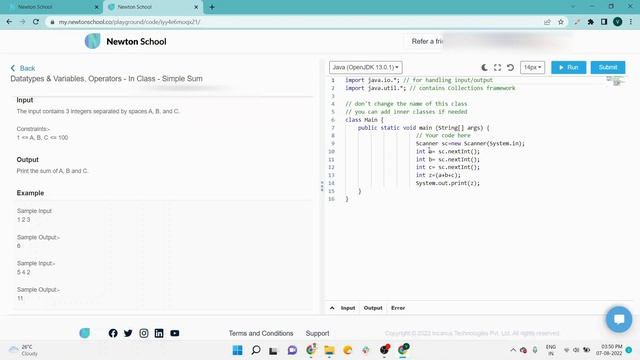Show hidden system tray icons

tap(513, 350)
